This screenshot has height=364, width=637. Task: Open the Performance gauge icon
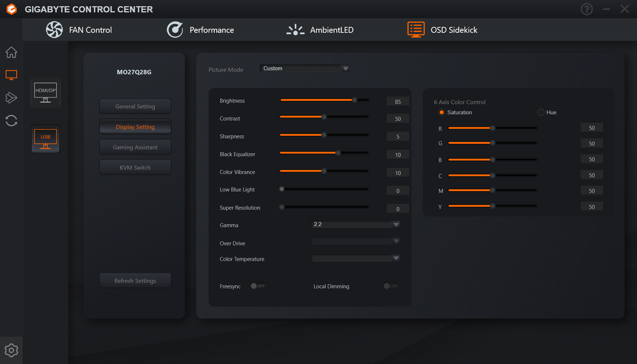coord(175,30)
